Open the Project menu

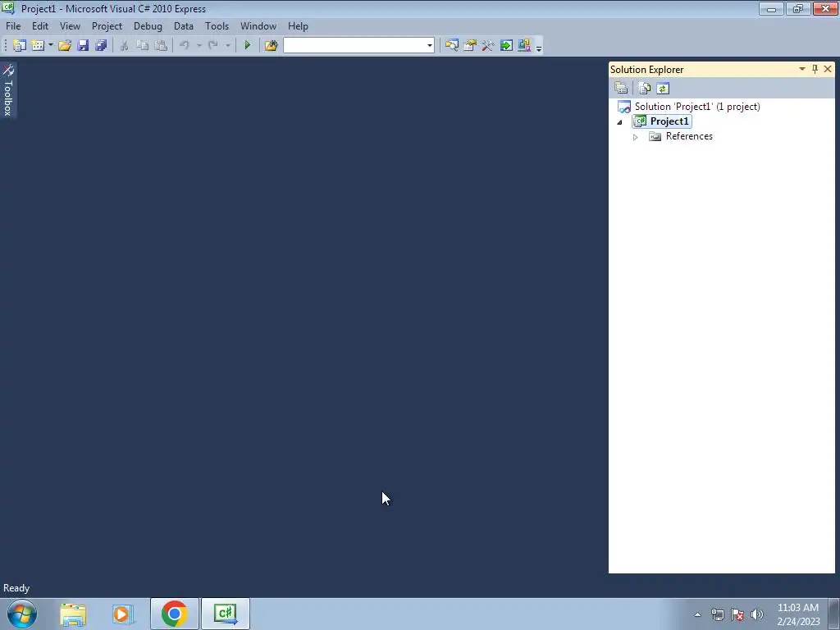coord(107,25)
